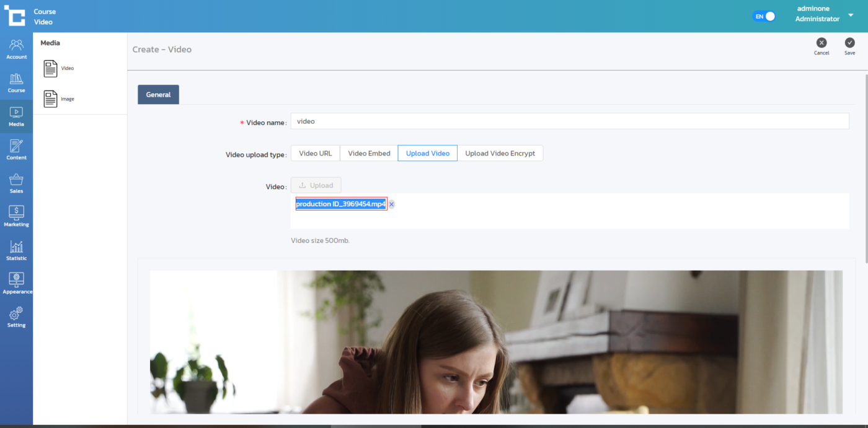The width and height of the screenshot is (868, 428).
Task: Open the Setting gears icon
Action: (x=16, y=316)
